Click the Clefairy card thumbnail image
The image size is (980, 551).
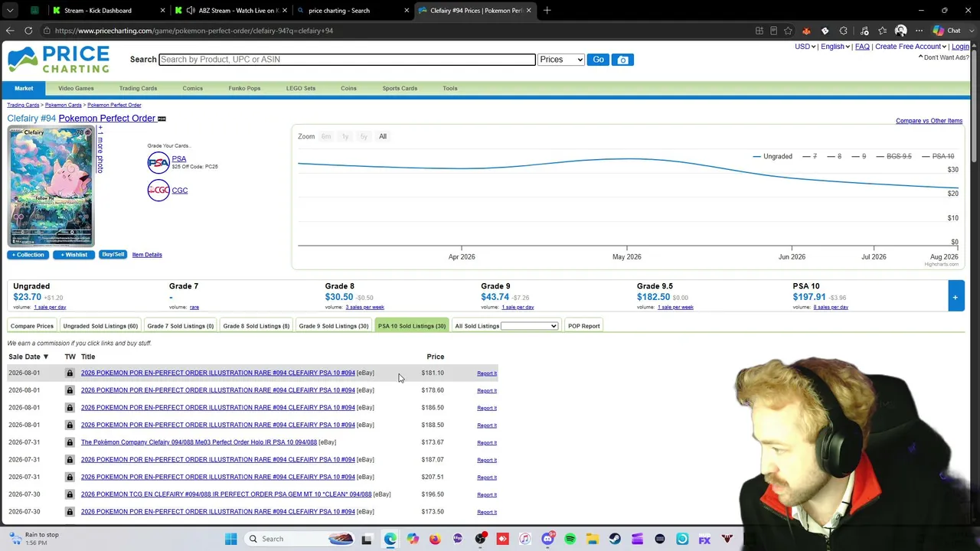tap(51, 187)
